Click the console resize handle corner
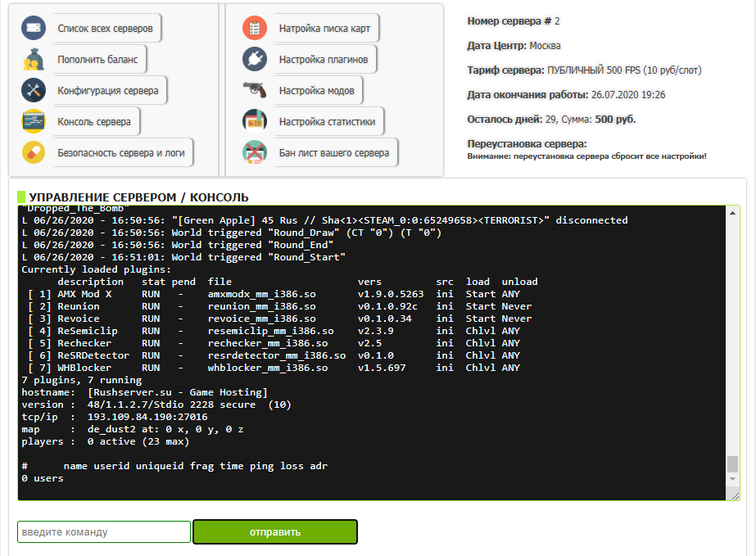The height and width of the screenshot is (556, 756). click(736, 495)
